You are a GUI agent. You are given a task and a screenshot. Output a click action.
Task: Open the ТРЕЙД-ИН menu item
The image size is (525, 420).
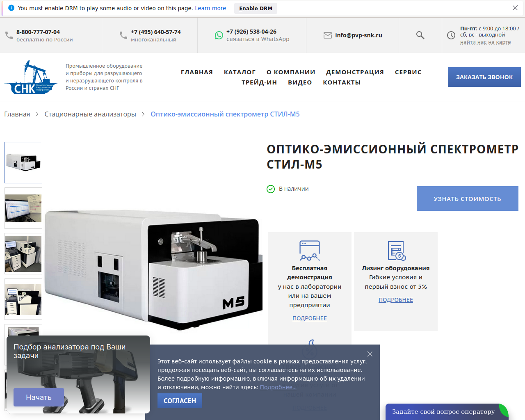click(x=259, y=82)
